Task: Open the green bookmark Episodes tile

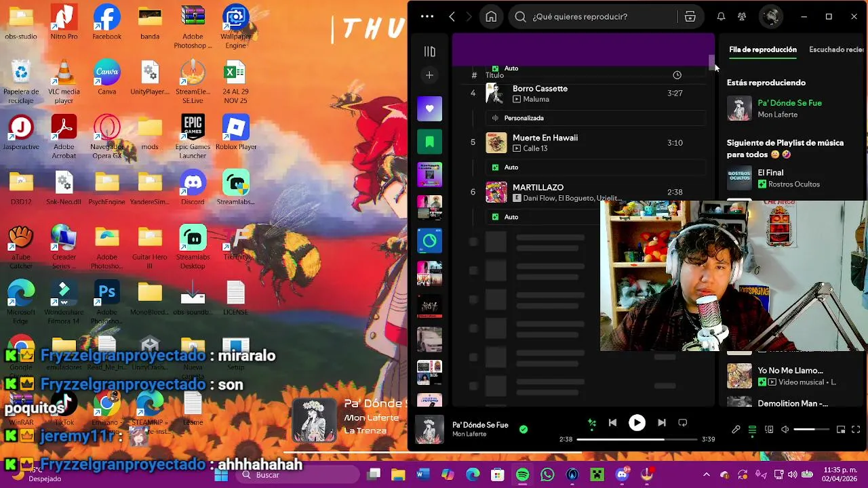Action: pyautogui.click(x=429, y=142)
